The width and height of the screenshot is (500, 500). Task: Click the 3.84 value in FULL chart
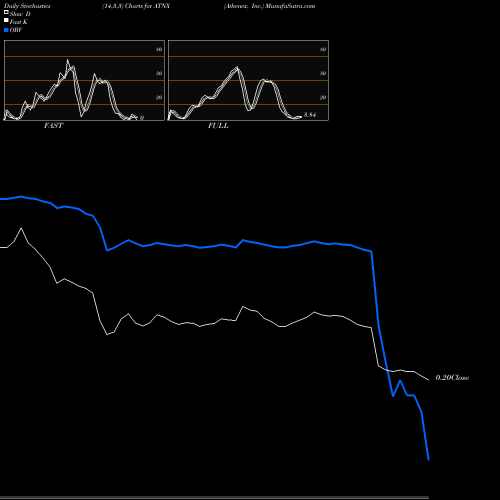[310, 115]
